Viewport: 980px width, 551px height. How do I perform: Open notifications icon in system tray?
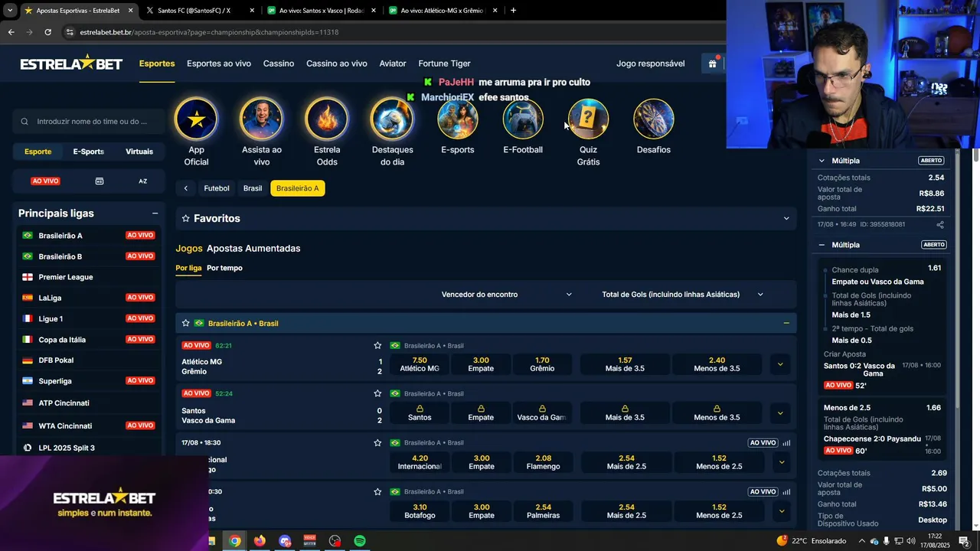(x=964, y=541)
